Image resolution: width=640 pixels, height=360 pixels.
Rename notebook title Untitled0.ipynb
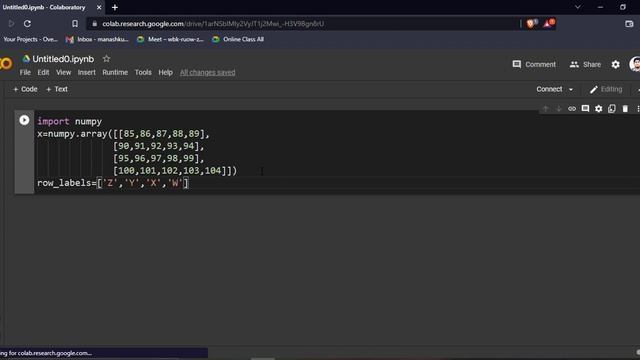click(x=63, y=59)
